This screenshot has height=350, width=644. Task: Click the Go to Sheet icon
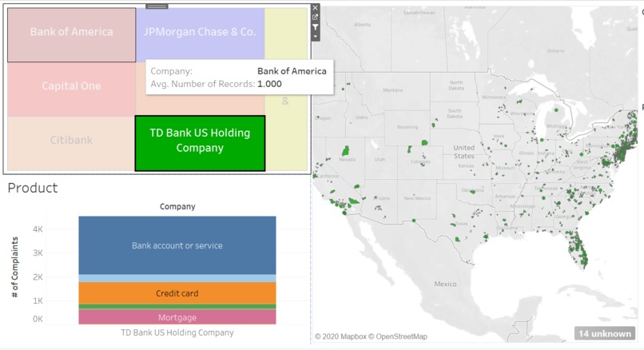pyautogui.click(x=315, y=18)
